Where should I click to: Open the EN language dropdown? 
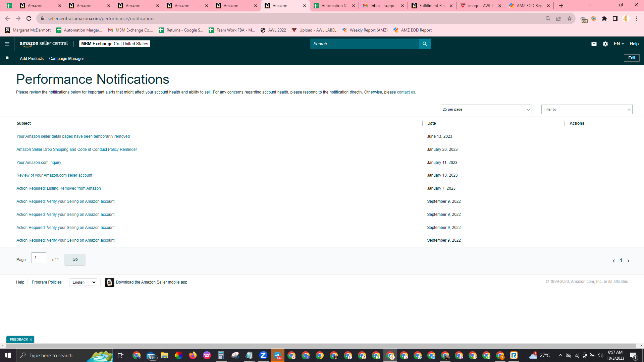pos(619,44)
